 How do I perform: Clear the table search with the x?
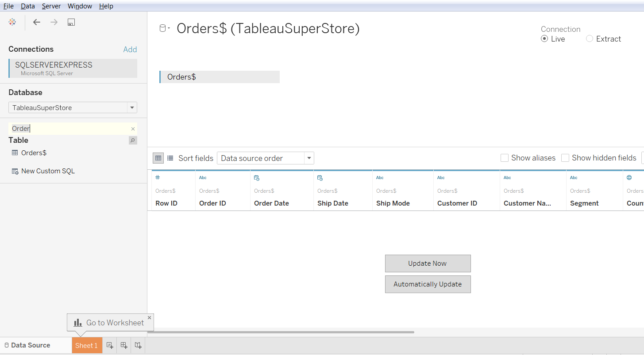pyautogui.click(x=133, y=129)
